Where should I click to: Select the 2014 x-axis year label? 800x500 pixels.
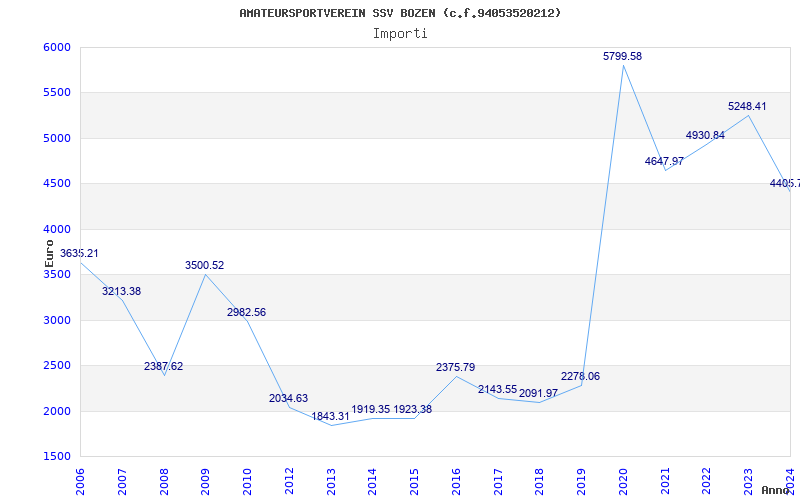(x=372, y=481)
